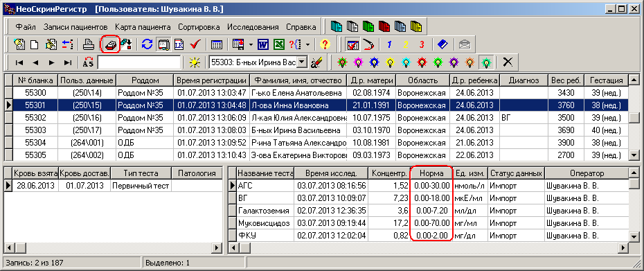
Task: Select the dark blue light bulb highlight
Action: tap(375, 62)
